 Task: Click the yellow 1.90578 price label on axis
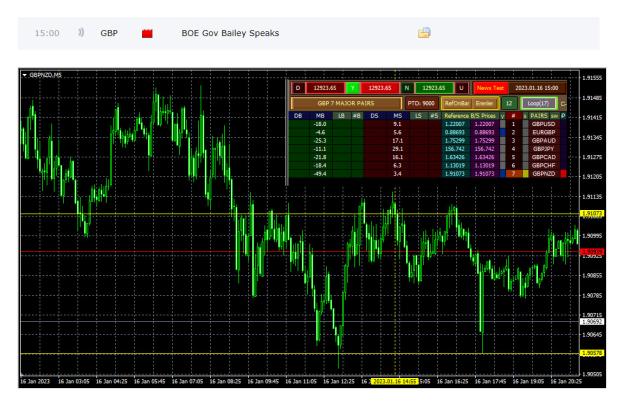point(592,353)
